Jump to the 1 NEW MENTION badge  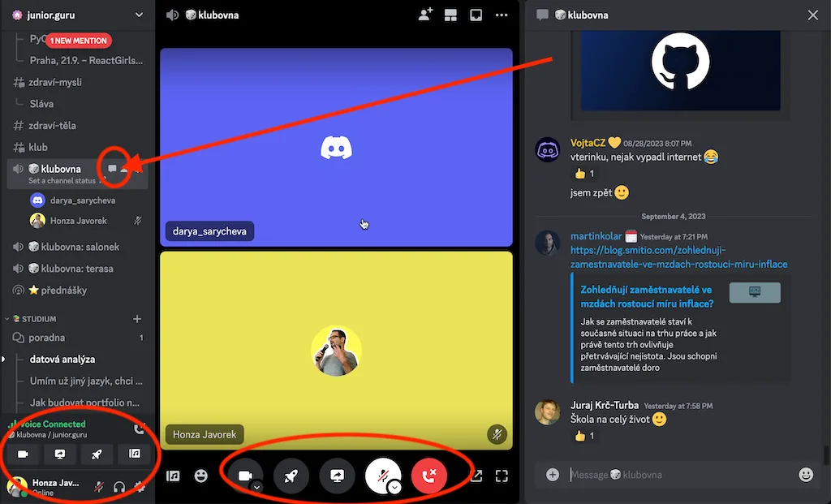coord(79,41)
